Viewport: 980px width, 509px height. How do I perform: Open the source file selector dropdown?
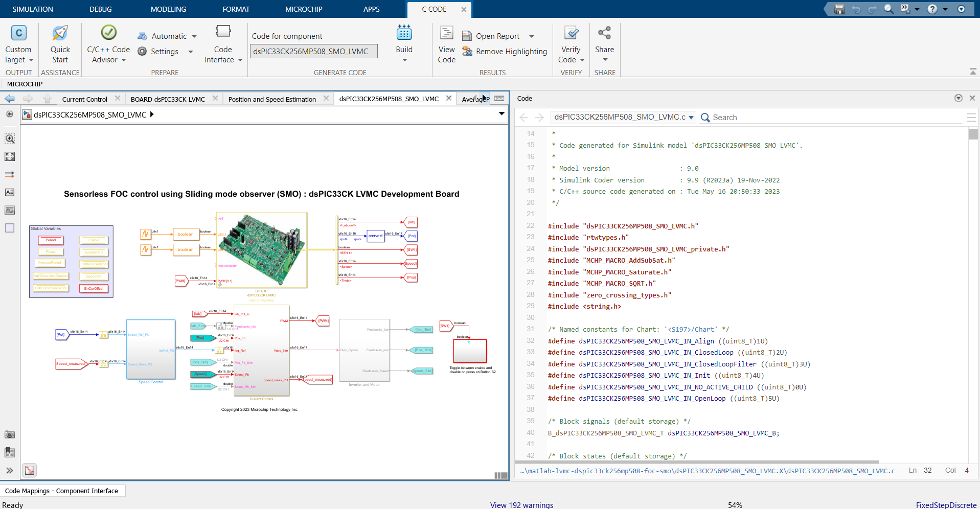click(x=691, y=118)
